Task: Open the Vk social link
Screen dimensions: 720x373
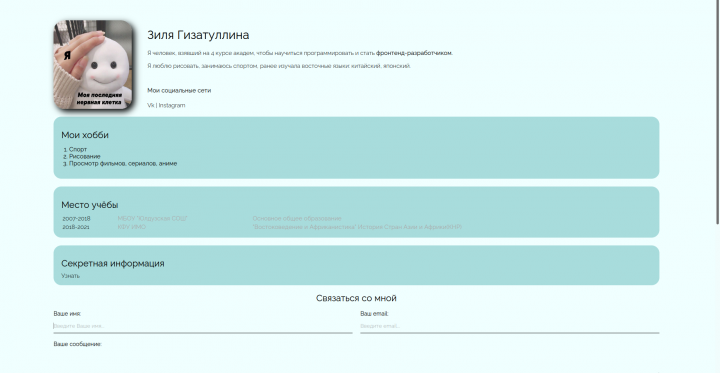Action: 151,105
